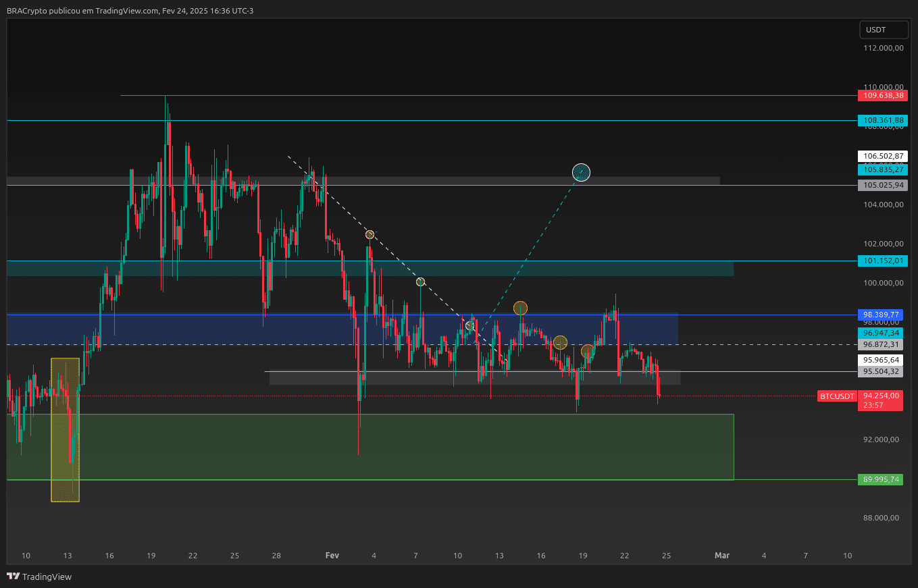This screenshot has width=918, height=588.
Task: Click the 104.000,00 price axis value
Action: pos(884,205)
